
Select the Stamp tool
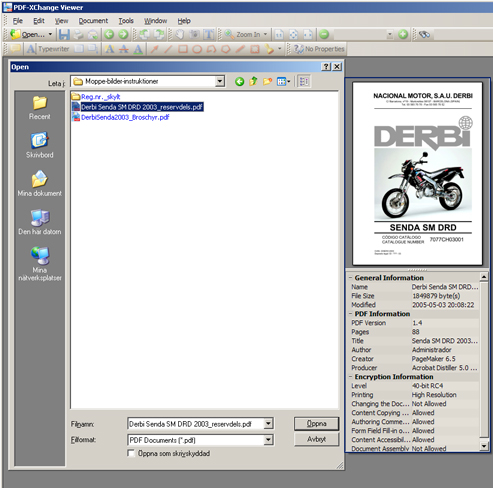coord(269,49)
